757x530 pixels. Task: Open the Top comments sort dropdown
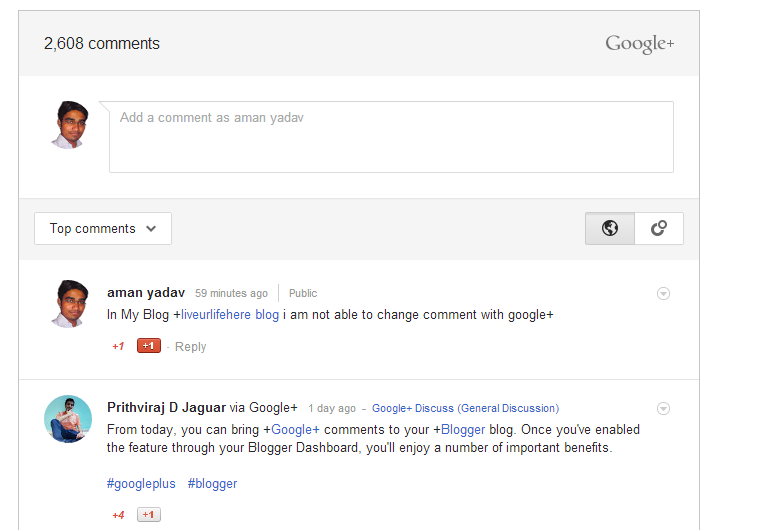pyautogui.click(x=103, y=228)
